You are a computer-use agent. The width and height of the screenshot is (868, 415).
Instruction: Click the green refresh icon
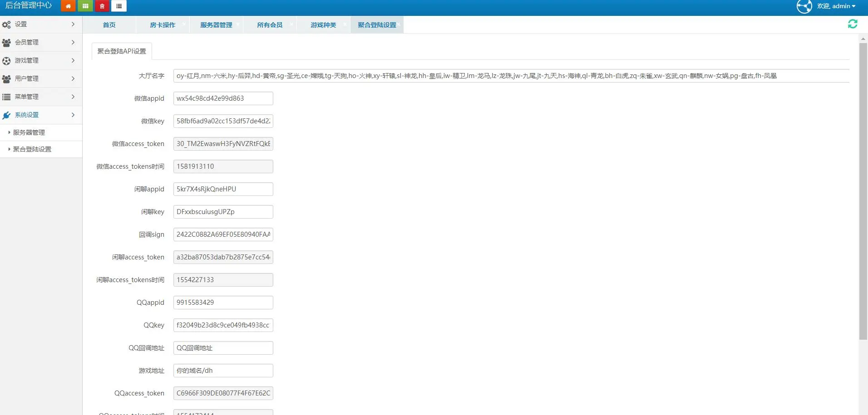click(x=853, y=24)
